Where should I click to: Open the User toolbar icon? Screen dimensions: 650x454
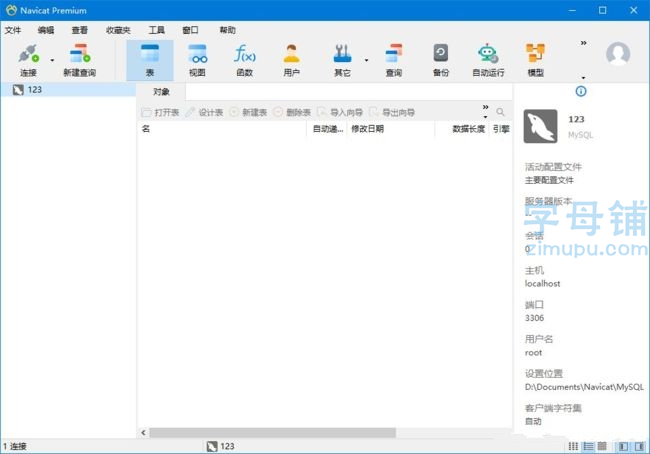point(291,54)
